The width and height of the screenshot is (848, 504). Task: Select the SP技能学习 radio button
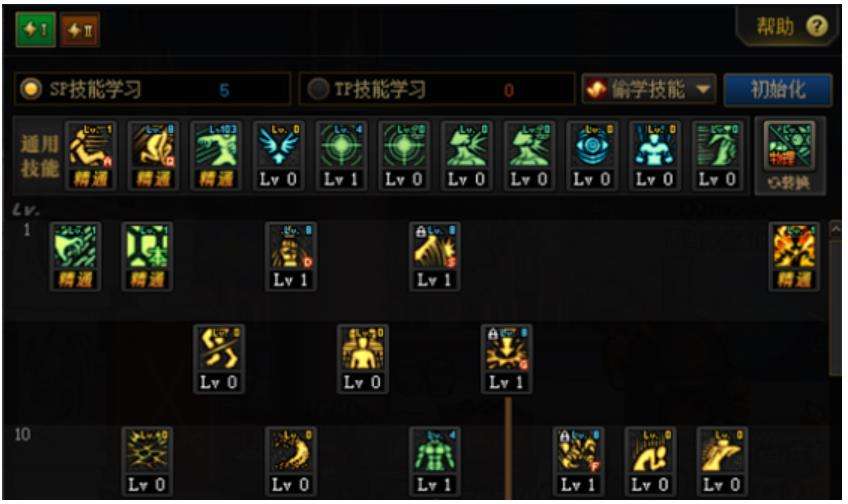pyautogui.click(x=31, y=89)
